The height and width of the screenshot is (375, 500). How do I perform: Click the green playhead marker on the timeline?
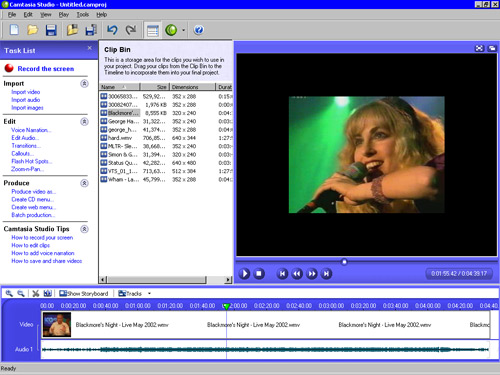[226, 306]
